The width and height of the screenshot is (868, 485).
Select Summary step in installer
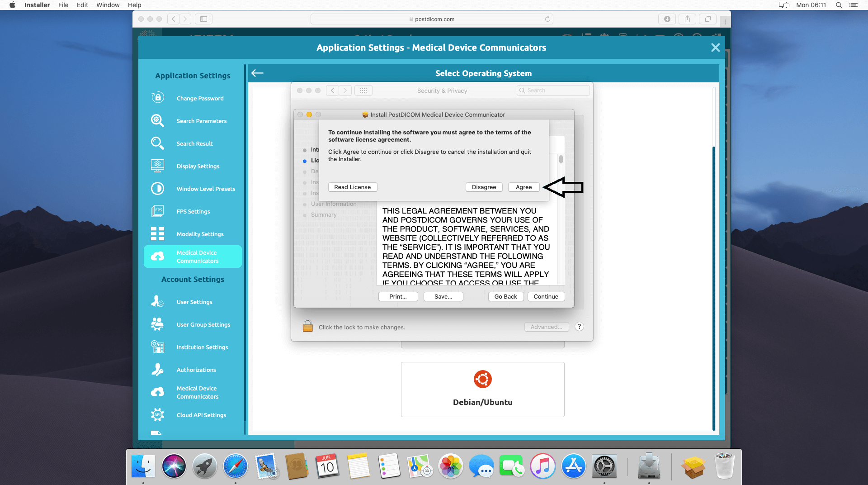(x=324, y=215)
